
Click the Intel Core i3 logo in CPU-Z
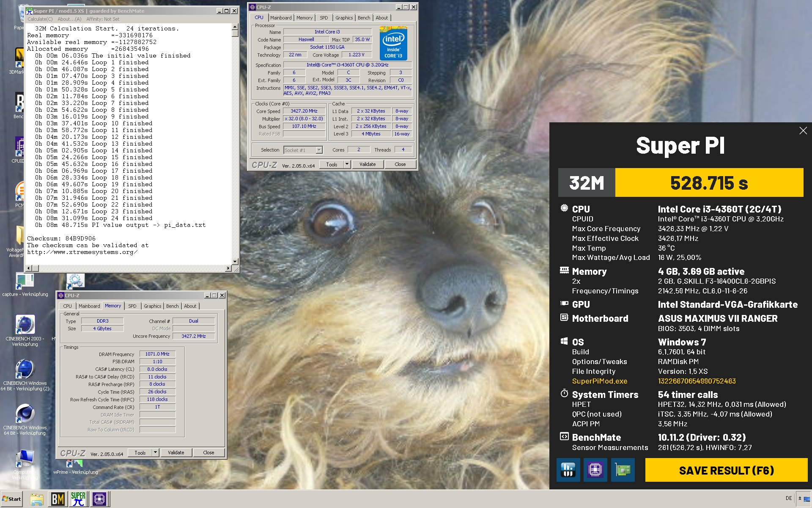393,43
